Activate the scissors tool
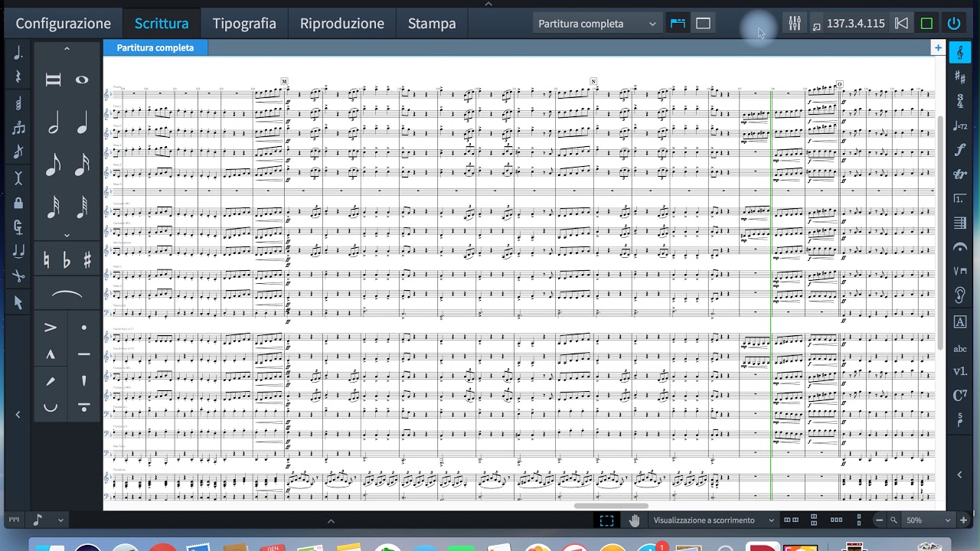 18,276
